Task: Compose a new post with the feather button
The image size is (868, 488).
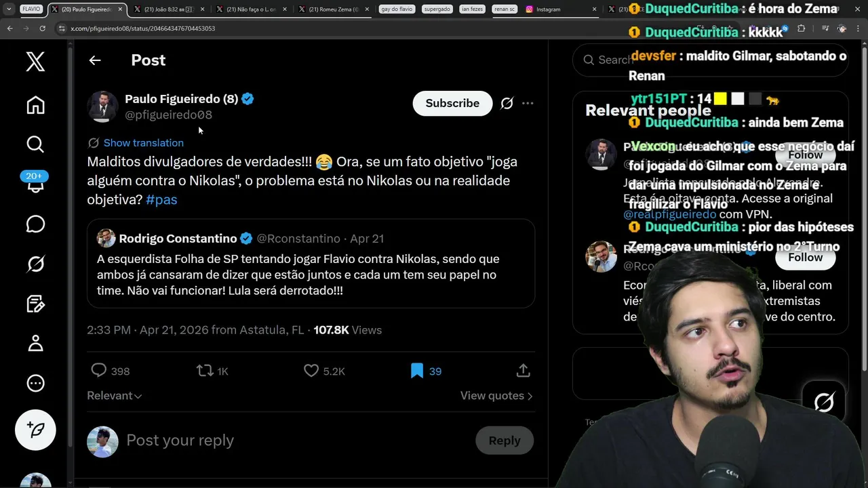Action: (35, 430)
